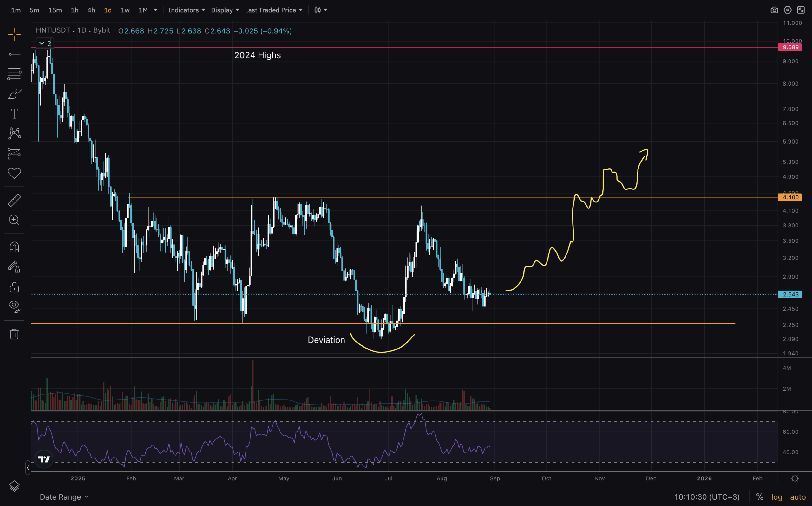Toggle magnet mode on

tap(14, 247)
